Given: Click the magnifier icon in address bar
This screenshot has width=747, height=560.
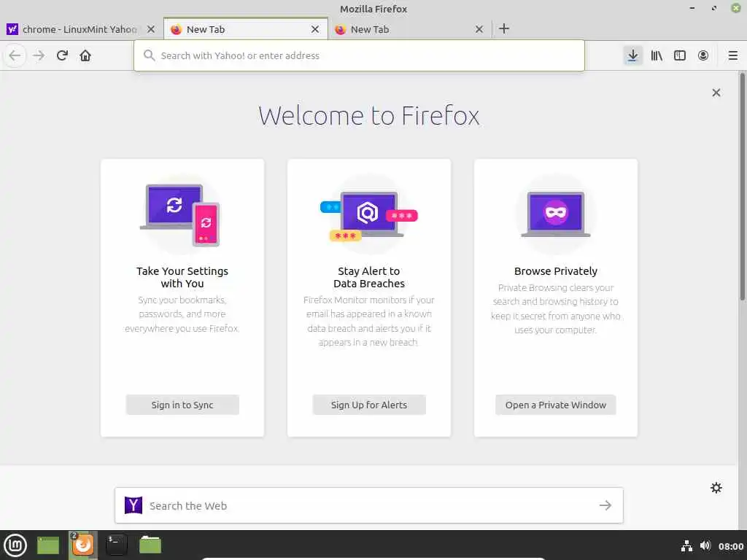Looking at the screenshot, I should pos(149,55).
